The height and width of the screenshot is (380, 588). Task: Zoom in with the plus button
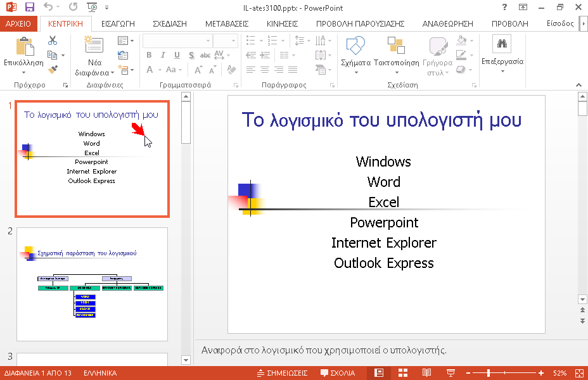tap(540, 373)
